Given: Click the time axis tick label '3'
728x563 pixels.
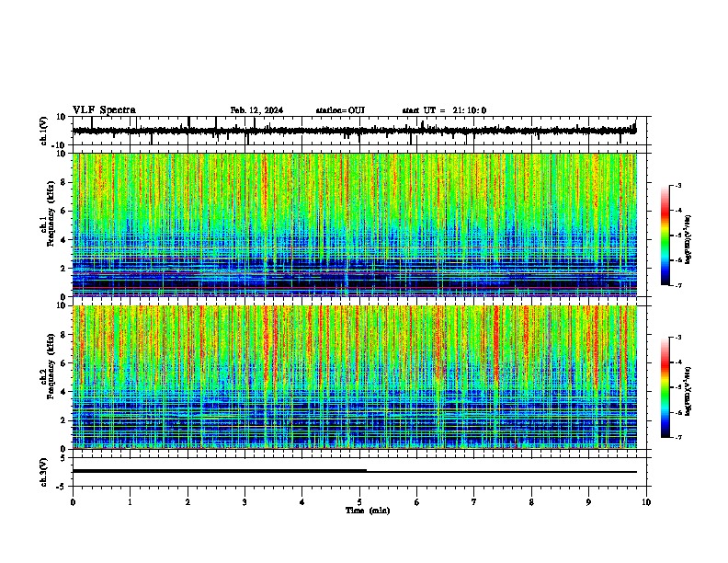Looking at the screenshot, I should (x=245, y=502).
